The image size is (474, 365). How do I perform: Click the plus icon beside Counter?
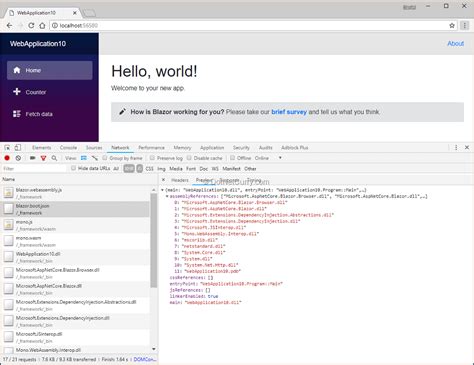pos(17,92)
